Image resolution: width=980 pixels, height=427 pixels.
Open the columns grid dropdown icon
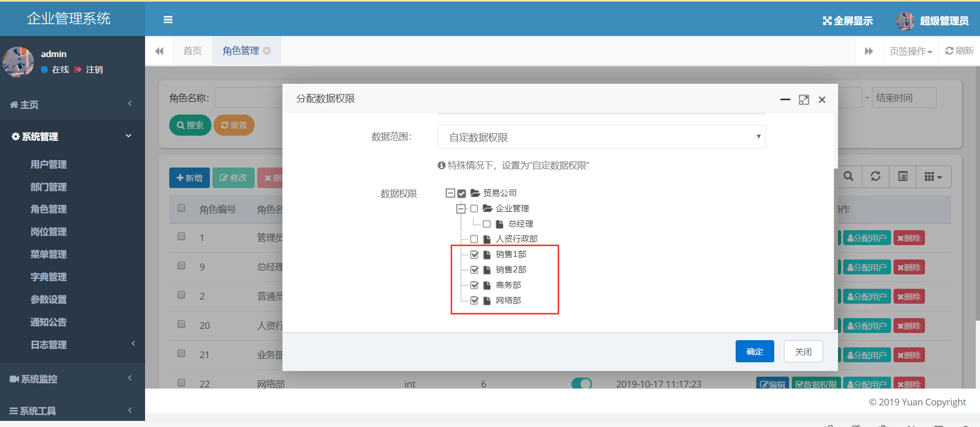(x=933, y=177)
